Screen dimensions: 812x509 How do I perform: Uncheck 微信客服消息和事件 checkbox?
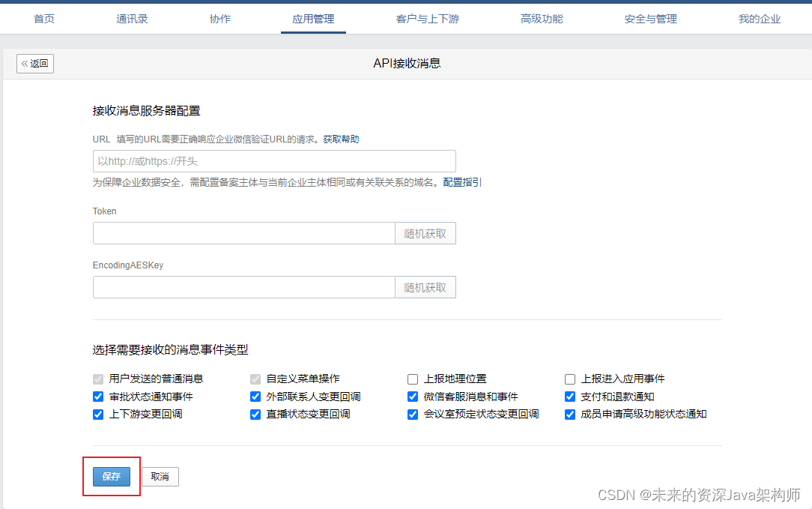[x=413, y=397]
